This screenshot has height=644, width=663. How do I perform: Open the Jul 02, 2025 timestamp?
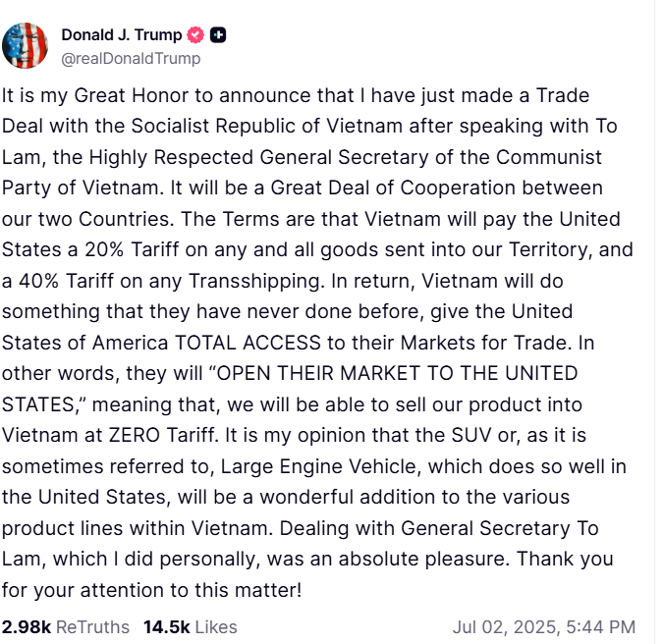click(544, 627)
